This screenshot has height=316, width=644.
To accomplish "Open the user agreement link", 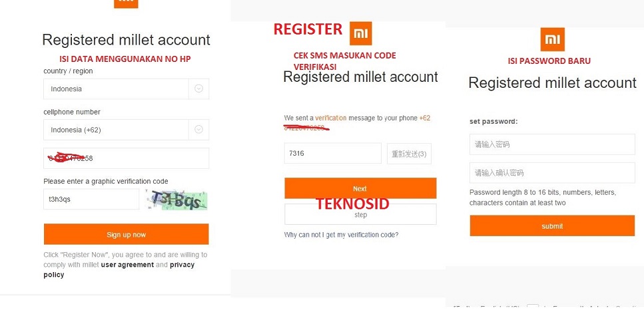I will click(127, 265).
